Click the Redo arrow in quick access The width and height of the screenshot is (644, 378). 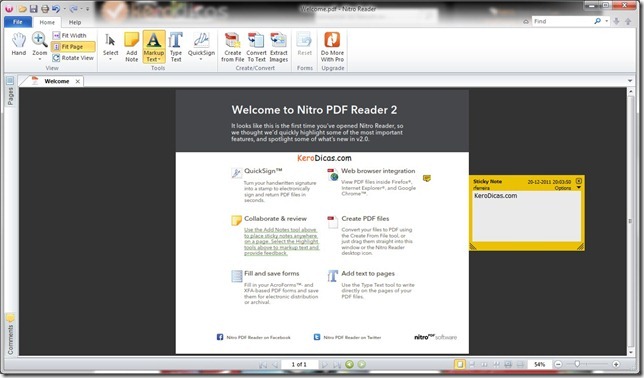point(74,9)
